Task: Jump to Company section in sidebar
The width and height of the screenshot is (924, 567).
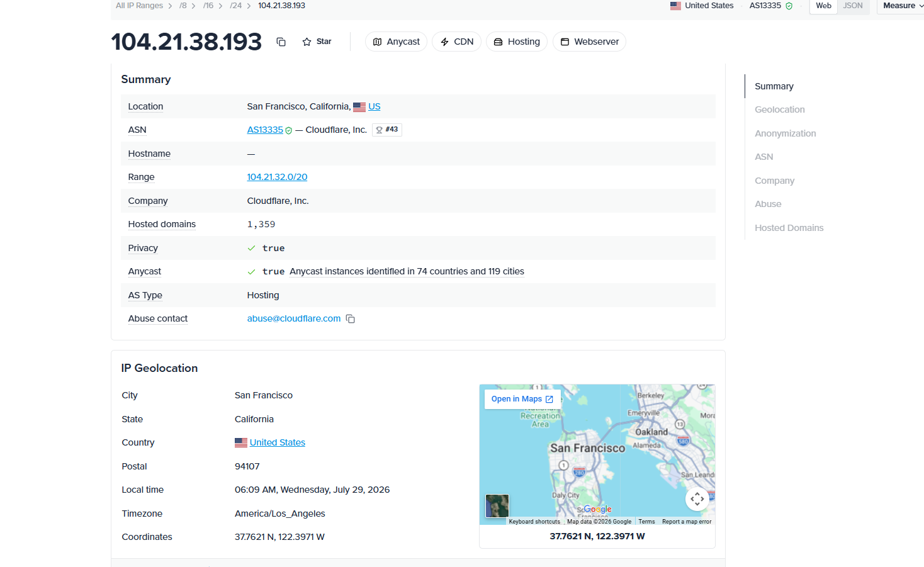Action: click(775, 181)
